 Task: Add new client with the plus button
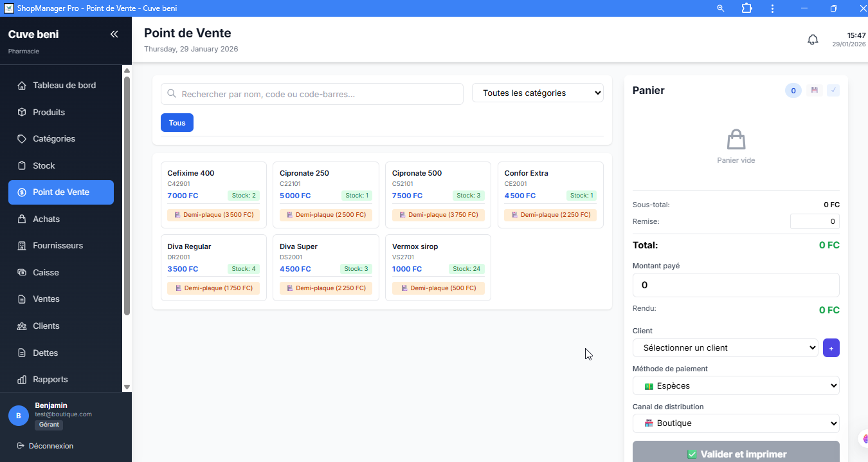point(831,348)
